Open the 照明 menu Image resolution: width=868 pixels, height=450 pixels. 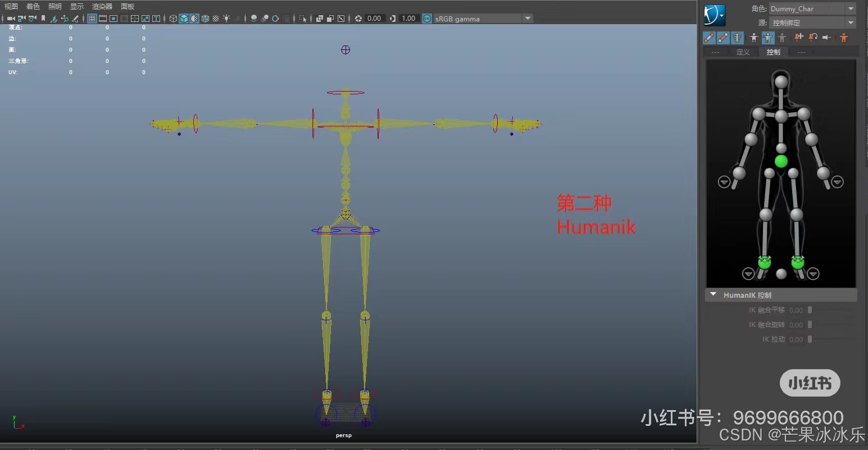tap(55, 6)
